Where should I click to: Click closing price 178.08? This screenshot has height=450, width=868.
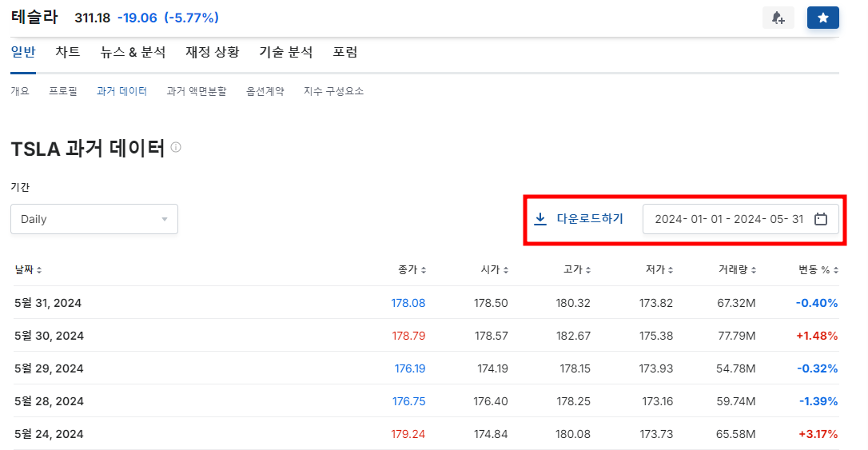click(408, 303)
